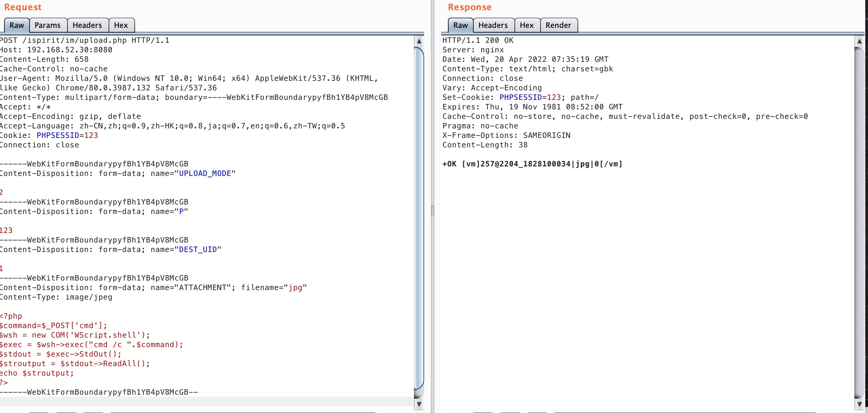
Task: Click the '$exec = $wsh->exec' payload line
Action: point(92,345)
